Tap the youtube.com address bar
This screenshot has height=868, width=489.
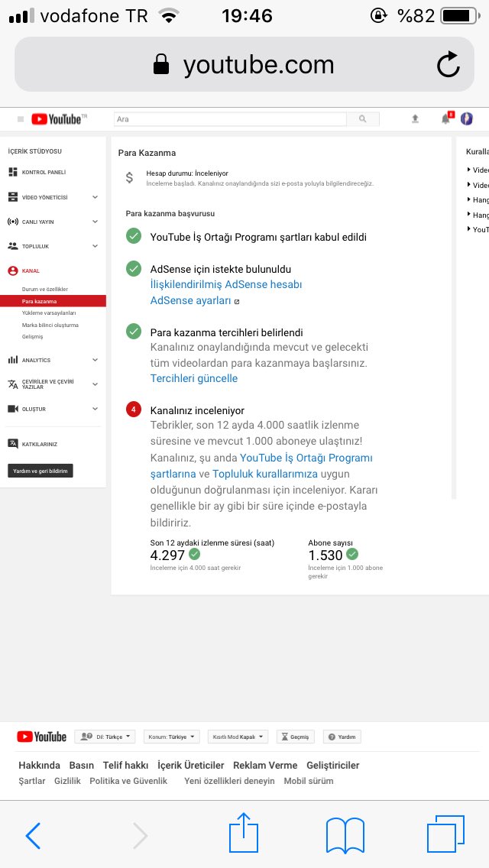[x=244, y=65]
